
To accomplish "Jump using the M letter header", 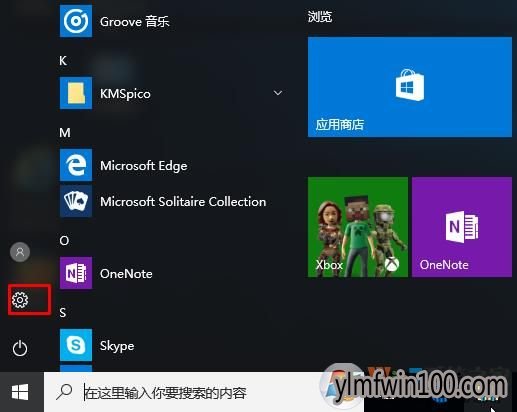I will point(65,133).
